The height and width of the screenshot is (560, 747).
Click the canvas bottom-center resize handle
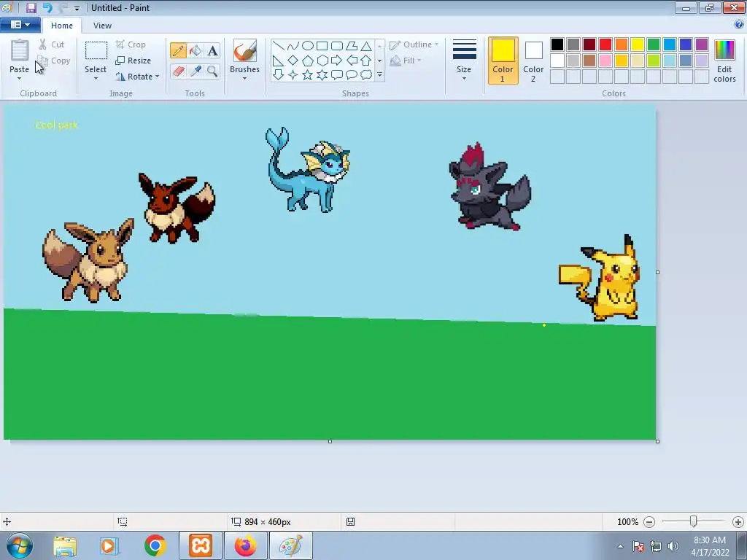[x=330, y=441]
